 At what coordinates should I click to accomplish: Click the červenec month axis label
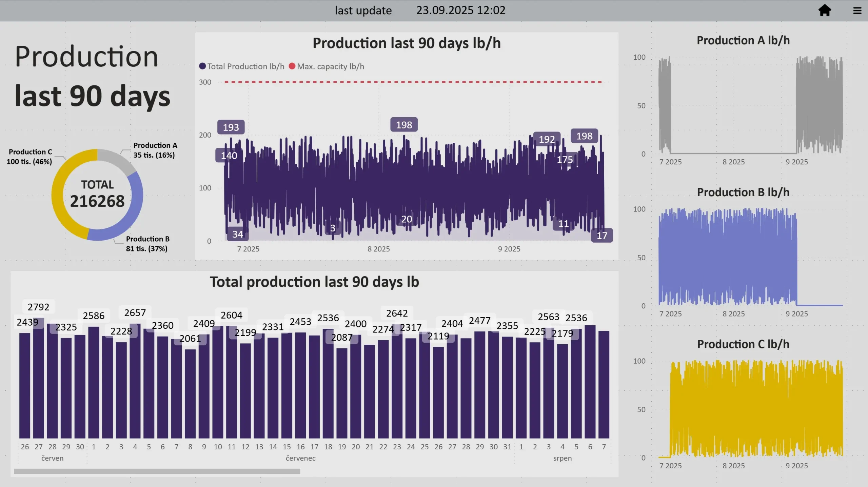[x=300, y=458]
